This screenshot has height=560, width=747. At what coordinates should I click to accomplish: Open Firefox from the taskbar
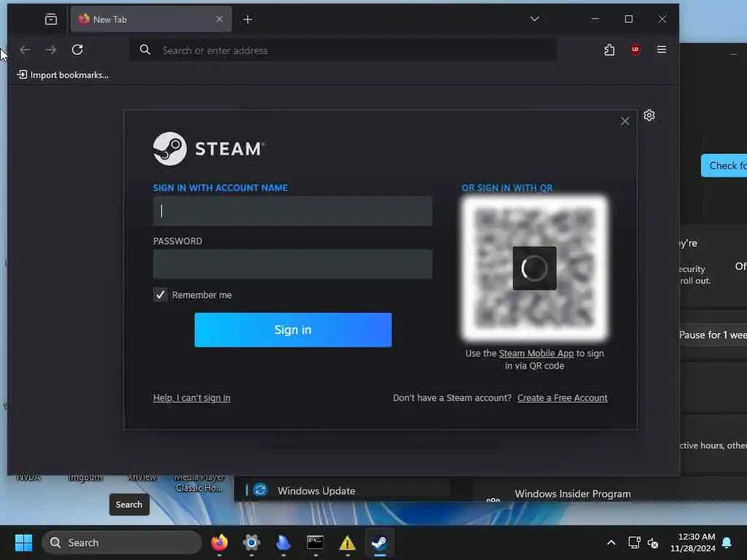coord(220,542)
